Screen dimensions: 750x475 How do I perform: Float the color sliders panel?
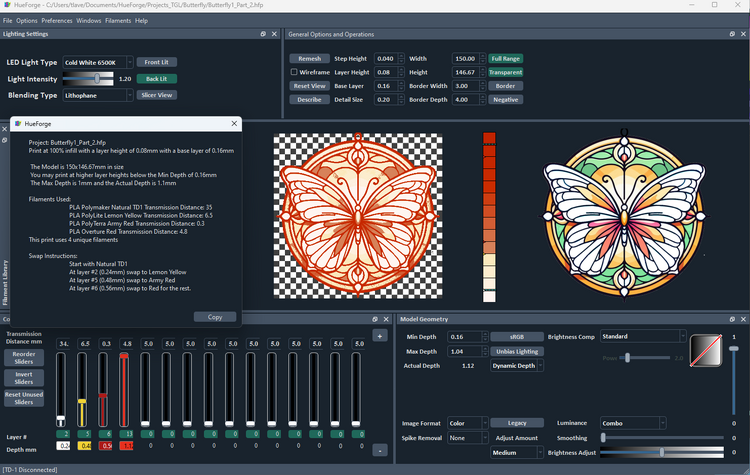coord(375,319)
